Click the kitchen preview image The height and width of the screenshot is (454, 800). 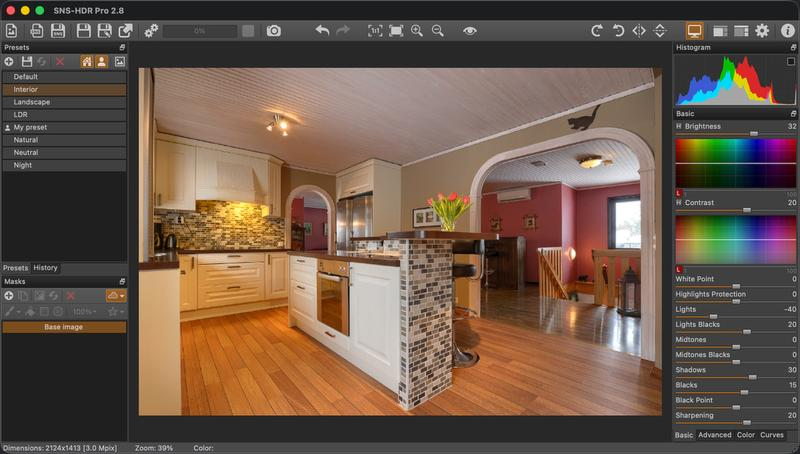pos(400,241)
